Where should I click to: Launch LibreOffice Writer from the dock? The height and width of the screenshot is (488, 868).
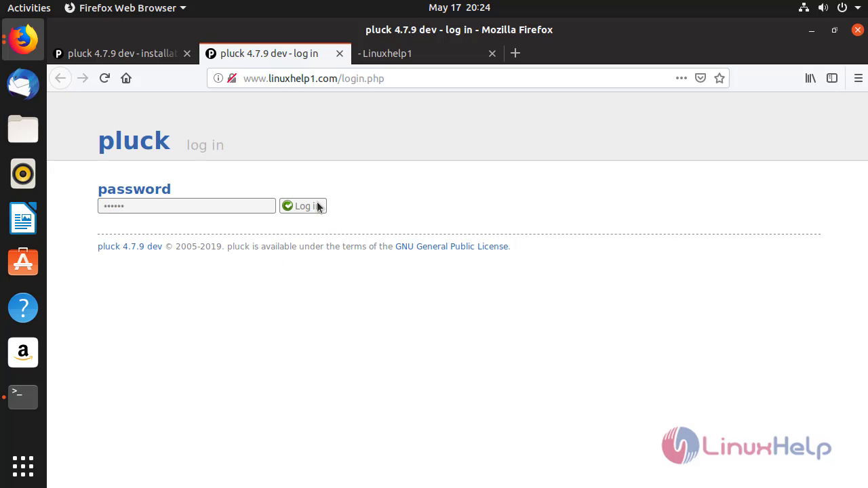tap(23, 218)
